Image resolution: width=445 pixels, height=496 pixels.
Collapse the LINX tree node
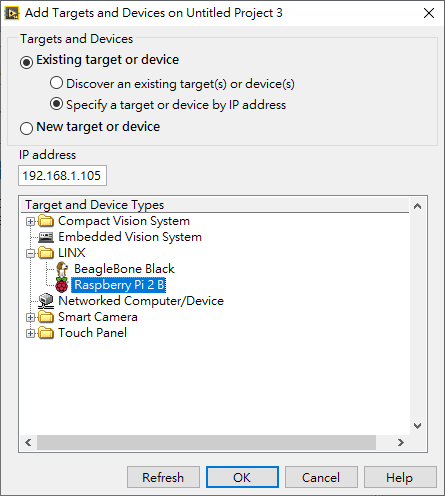pyautogui.click(x=30, y=253)
